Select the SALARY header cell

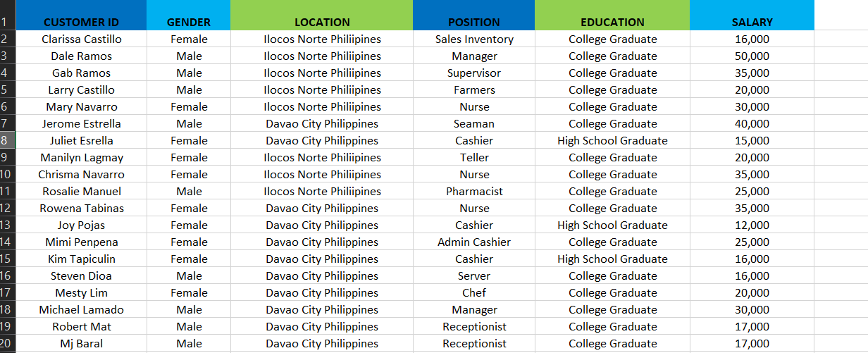tap(752, 22)
